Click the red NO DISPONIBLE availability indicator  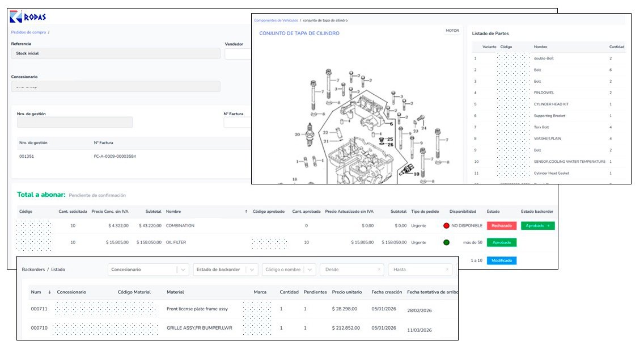click(447, 226)
